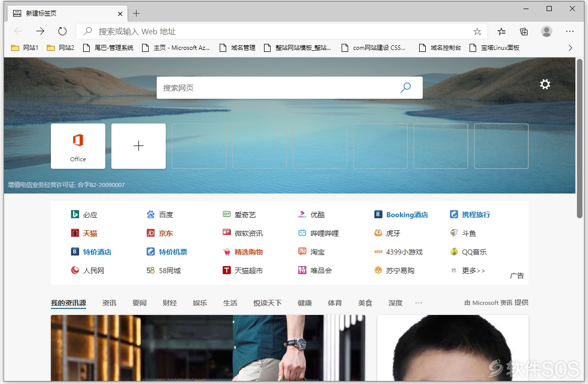This screenshot has height=384, width=588.
Task: Click the browser Refresh icon
Action: (62, 31)
